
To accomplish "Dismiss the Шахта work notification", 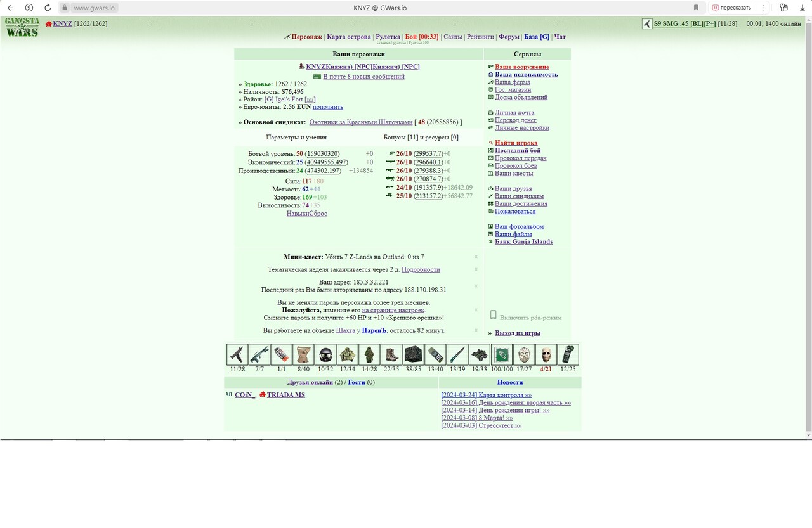I will click(x=476, y=330).
